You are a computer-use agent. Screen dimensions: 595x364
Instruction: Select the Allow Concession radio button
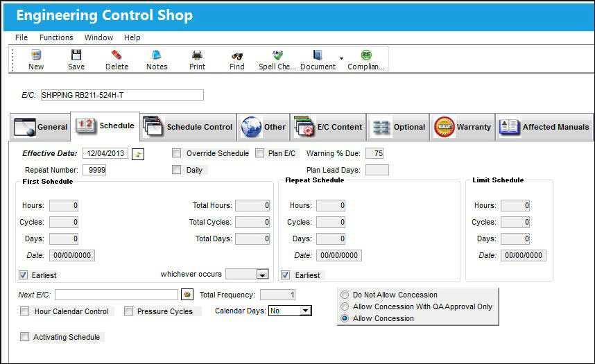pos(345,318)
